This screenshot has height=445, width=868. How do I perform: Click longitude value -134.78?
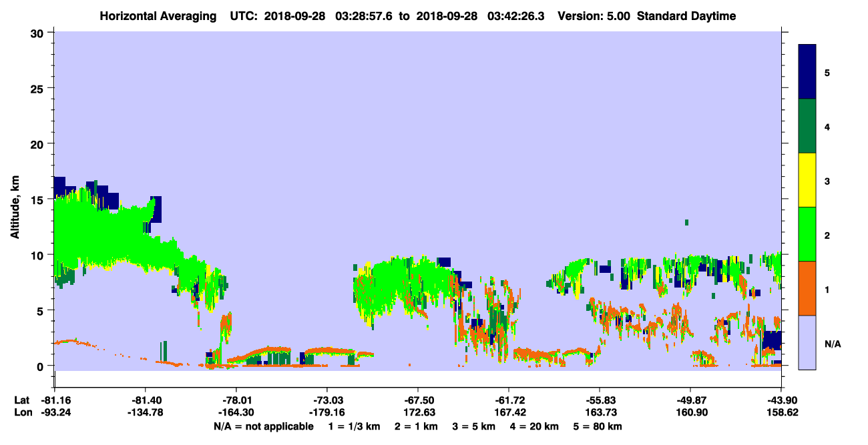point(145,412)
